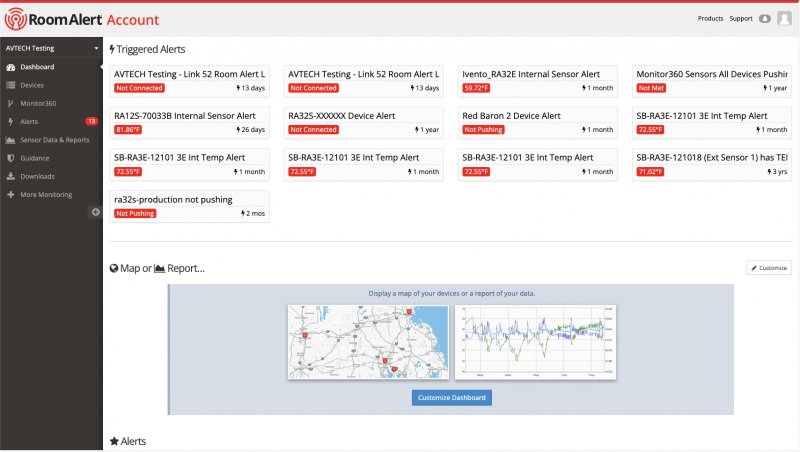The image size is (800, 452).
Task: Open ra32s-production not pushing alert card
Action: pyautogui.click(x=189, y=207)
